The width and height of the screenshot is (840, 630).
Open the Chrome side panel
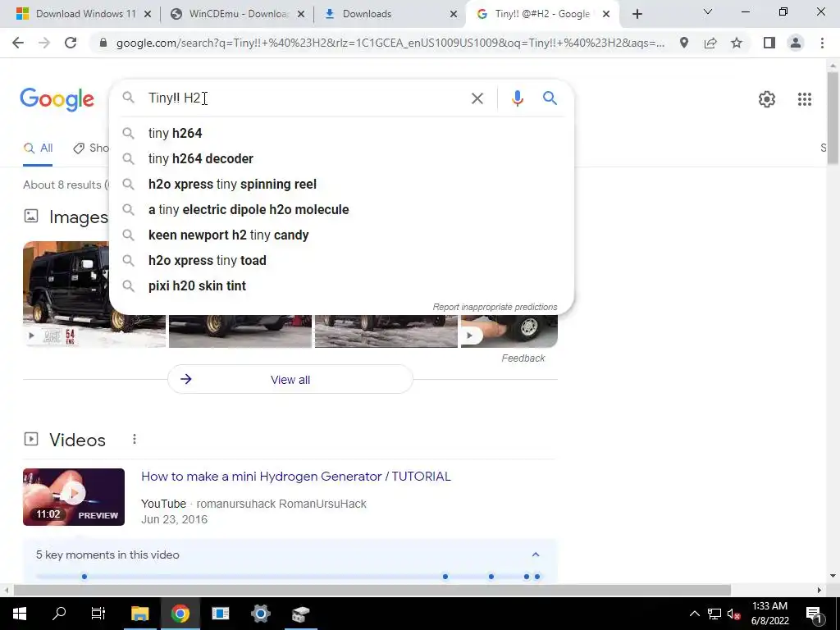[769, 43]
